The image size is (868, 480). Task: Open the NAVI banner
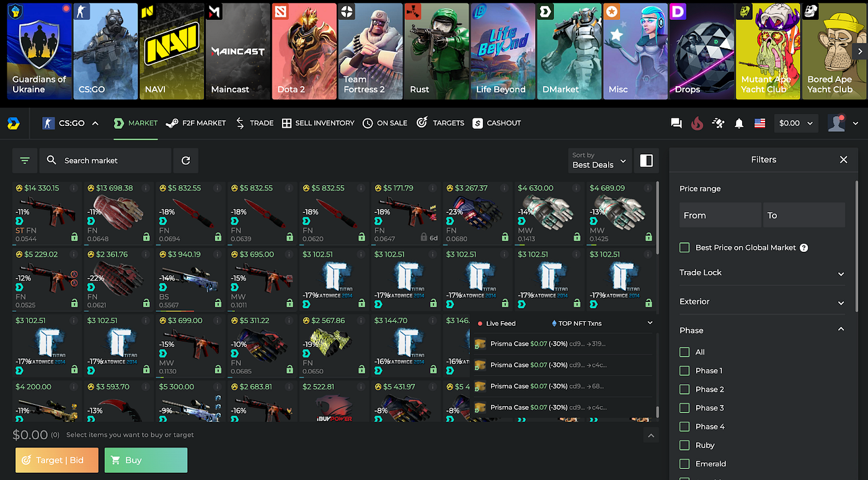(x=172, y=51)
